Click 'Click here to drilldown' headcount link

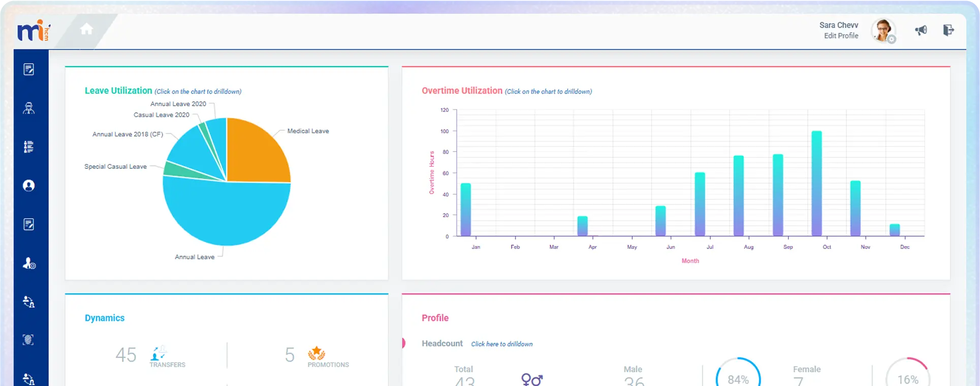coord(502,344)
